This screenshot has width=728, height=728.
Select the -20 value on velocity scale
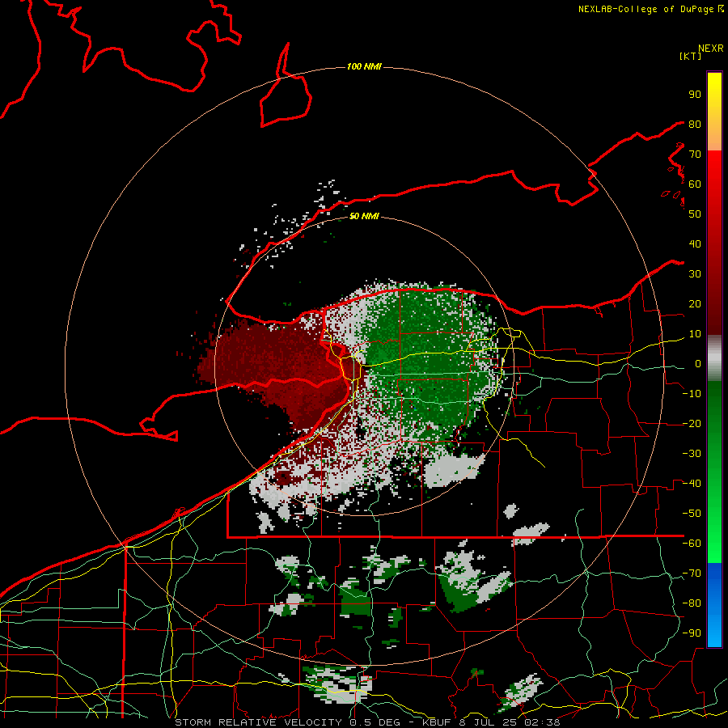point(692,423)
